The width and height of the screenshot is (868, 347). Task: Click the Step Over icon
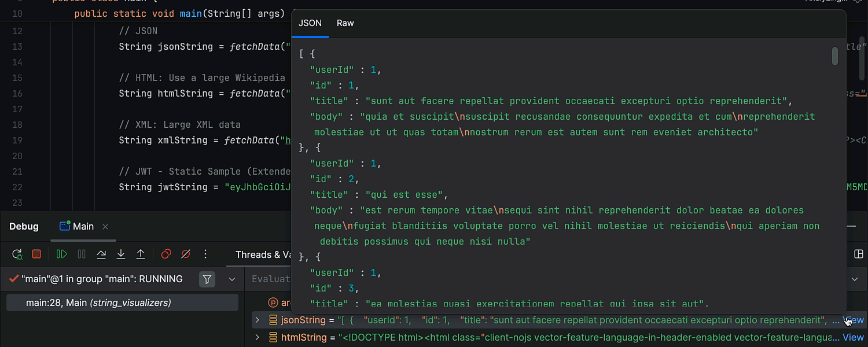101,254
